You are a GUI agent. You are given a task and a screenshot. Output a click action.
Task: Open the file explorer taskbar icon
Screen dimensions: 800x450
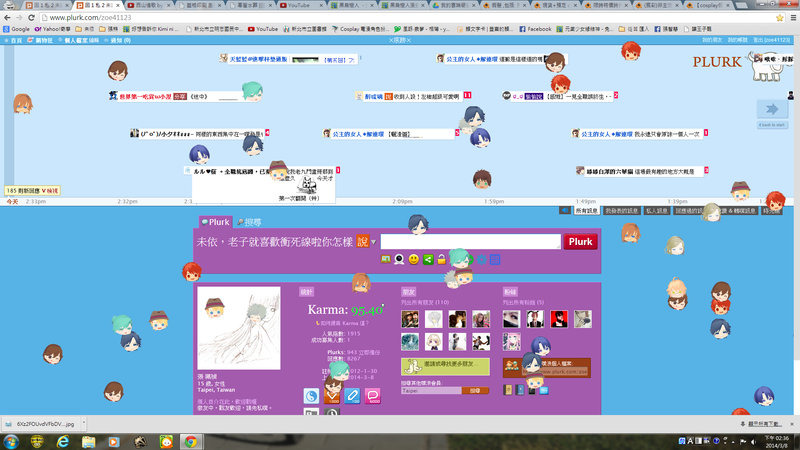click(x=89, y=441)
